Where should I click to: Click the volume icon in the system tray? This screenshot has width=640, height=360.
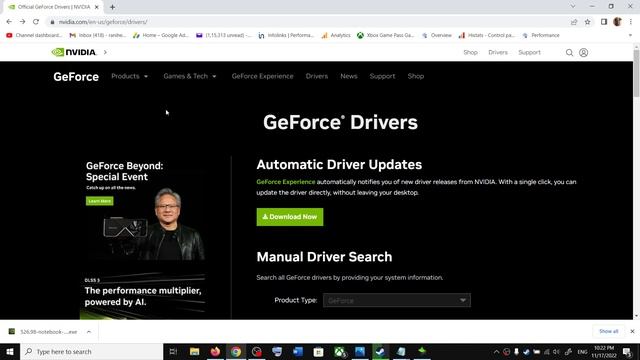pos(556,351)
